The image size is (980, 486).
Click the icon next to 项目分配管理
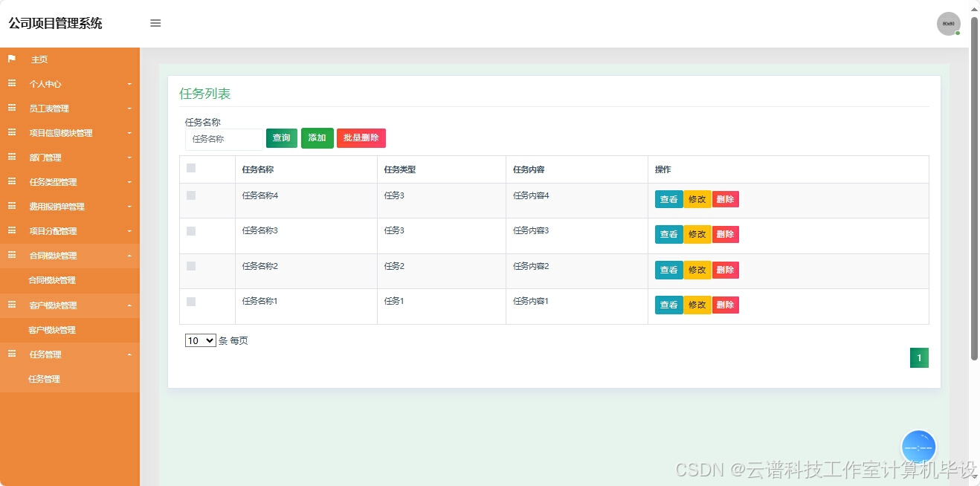point(10,231)
